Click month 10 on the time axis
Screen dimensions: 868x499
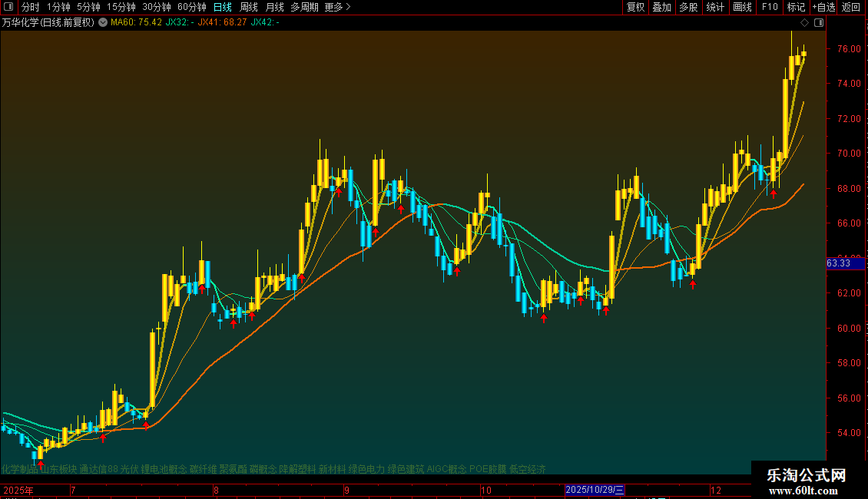pyautogui.click(x=486, y=490)
